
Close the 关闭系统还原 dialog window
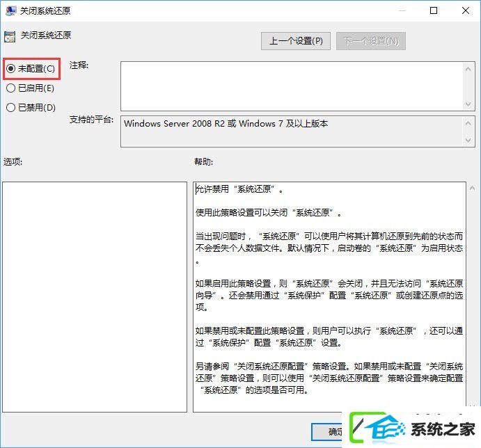click(x=466, y=10)
